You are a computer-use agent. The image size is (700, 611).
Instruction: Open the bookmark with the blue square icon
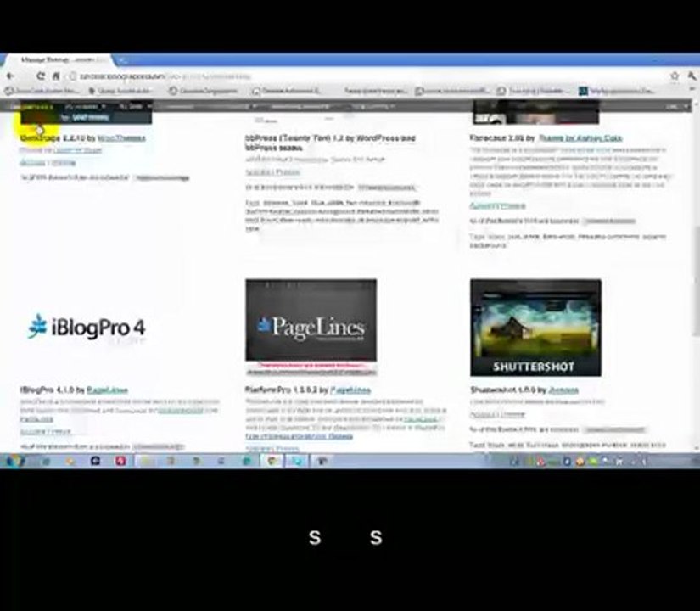click(619, 91)
